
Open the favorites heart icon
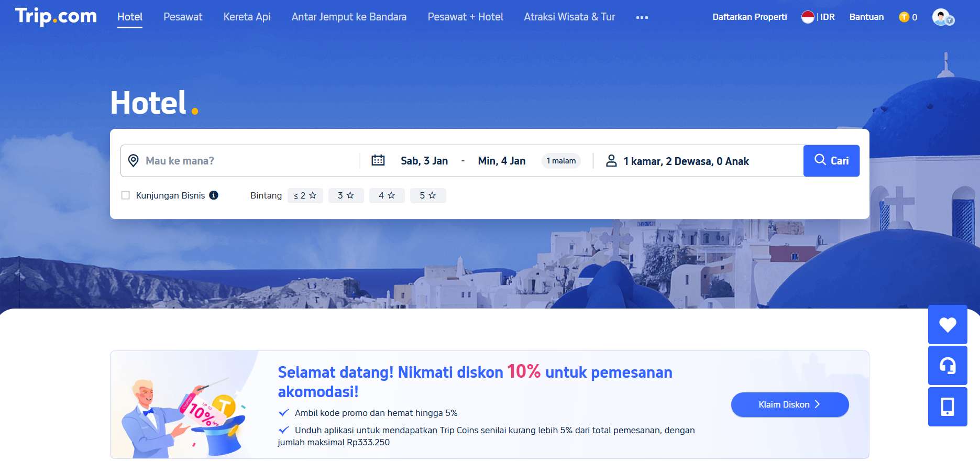click(x=947, y=325)
